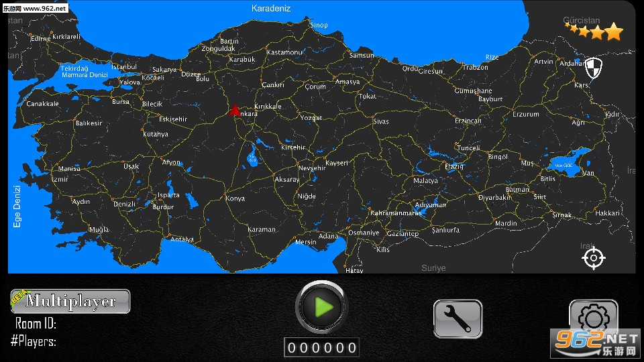Start the game with the green play button
Image resolution: width=644 pixels, height=362 pixels.
[x=322, y=306]
